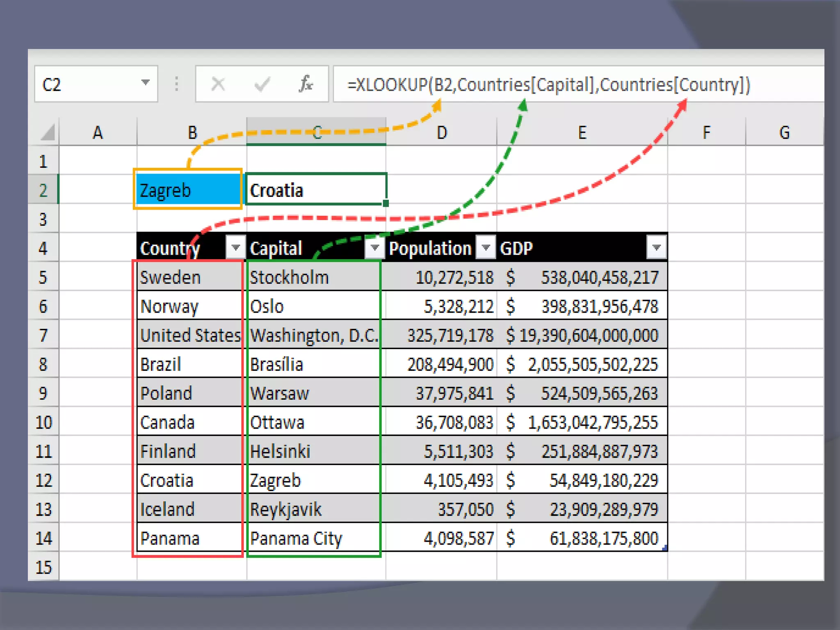The image size is (840, 630).
Task: Open the Capital column filter dropdown
Action: [374, 247]
